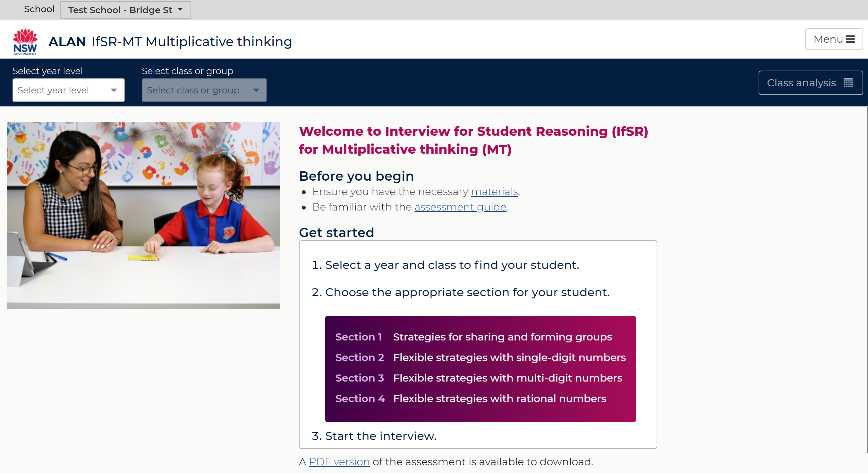
Task: Click Section 2 single-digit numbers row
Action: click(x=480, y=357)
